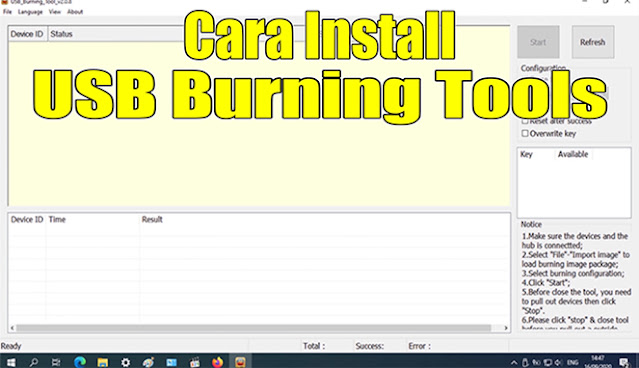639x368 pixels.
Task: Launch Firefox from taskbar
Action: click(x=218, y=362)
